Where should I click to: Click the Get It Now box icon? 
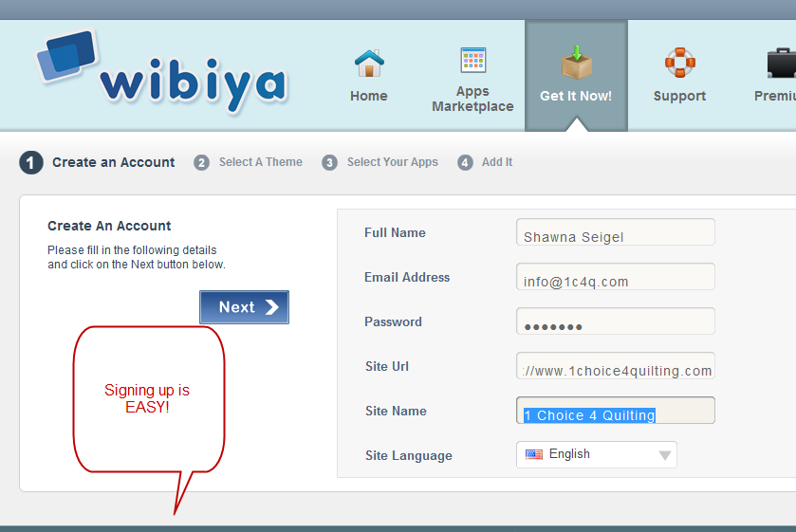576,63
